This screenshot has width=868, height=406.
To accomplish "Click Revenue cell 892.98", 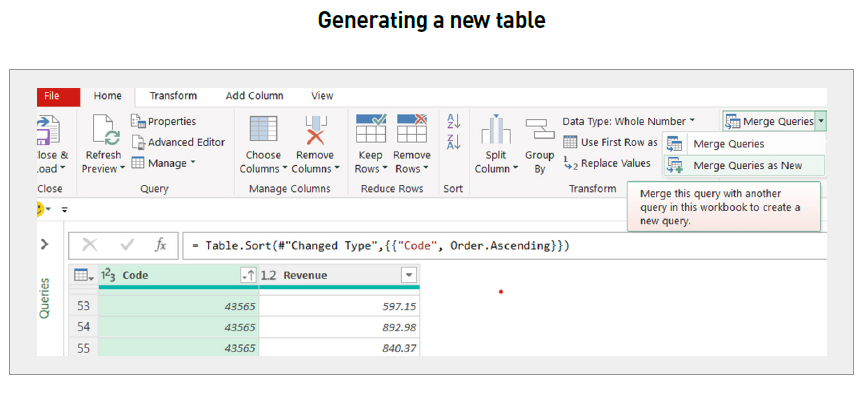I will pos(339,327).
